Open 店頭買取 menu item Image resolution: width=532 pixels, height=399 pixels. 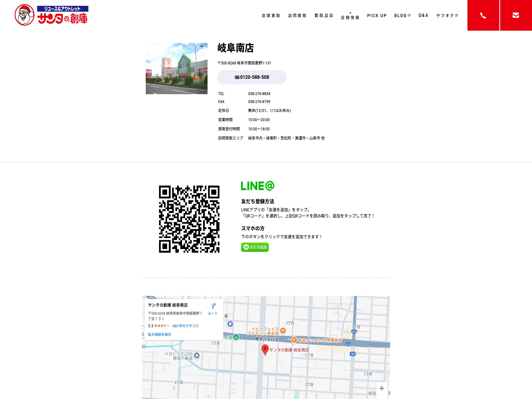(x=271, y=16)
